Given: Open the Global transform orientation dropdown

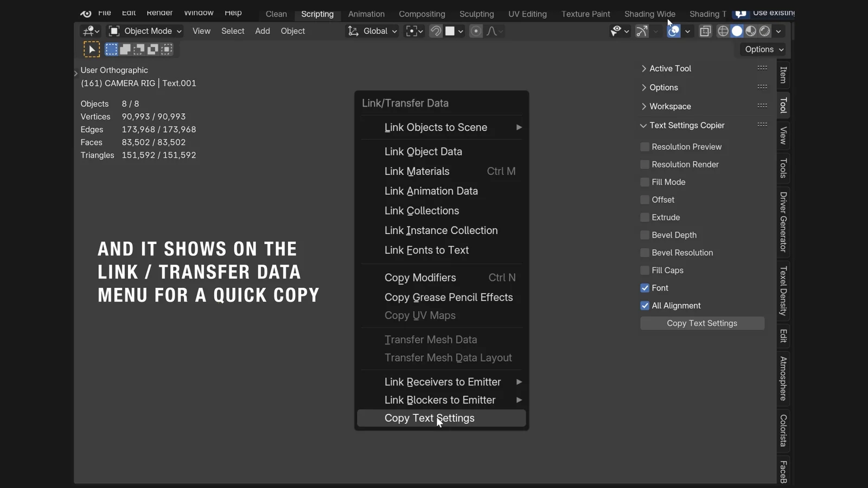Looking at the screenshot, I should (371, 31).
